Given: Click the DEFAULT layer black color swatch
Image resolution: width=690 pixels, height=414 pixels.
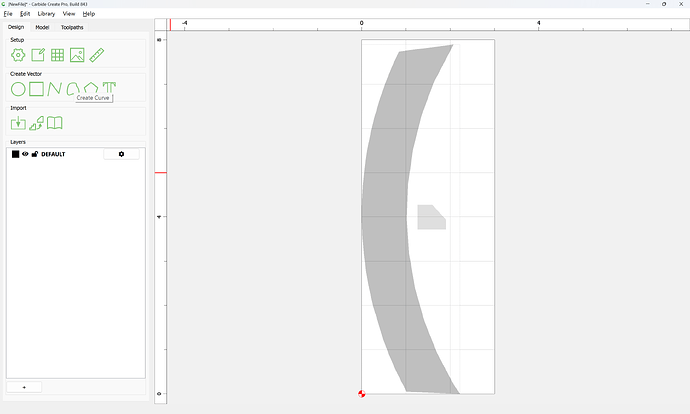Looking at the screenshot, I should coord(15,154).
